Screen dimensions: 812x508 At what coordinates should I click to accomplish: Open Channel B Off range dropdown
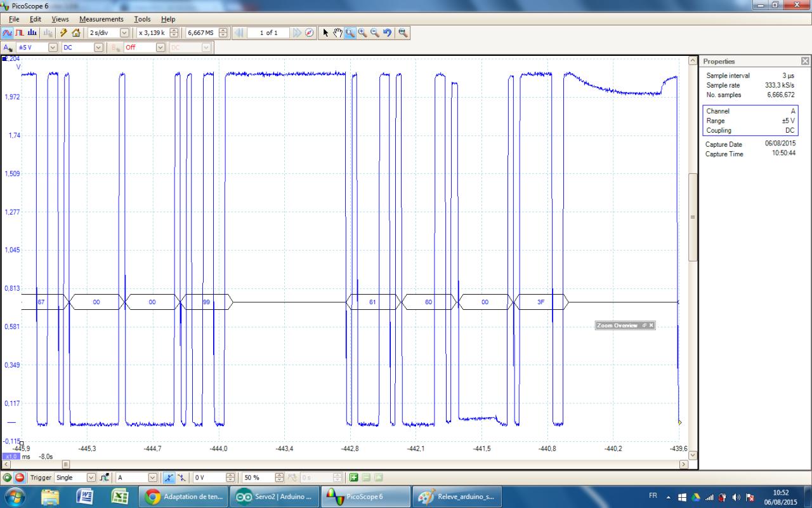[160, 48]
